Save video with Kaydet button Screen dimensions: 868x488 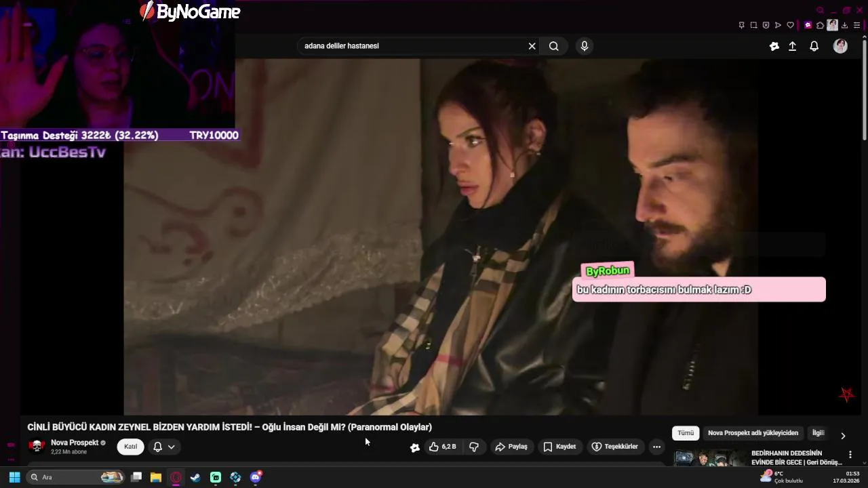coord(559,447)
